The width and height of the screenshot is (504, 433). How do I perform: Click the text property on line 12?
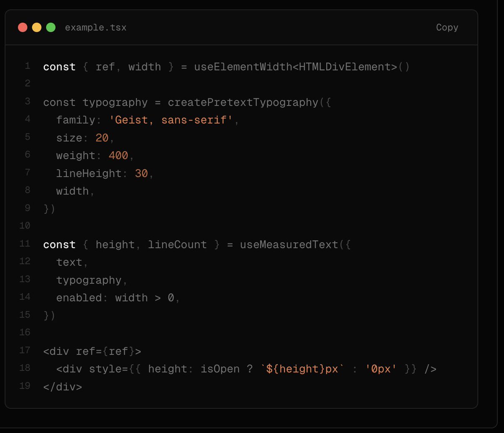(69, 262)
